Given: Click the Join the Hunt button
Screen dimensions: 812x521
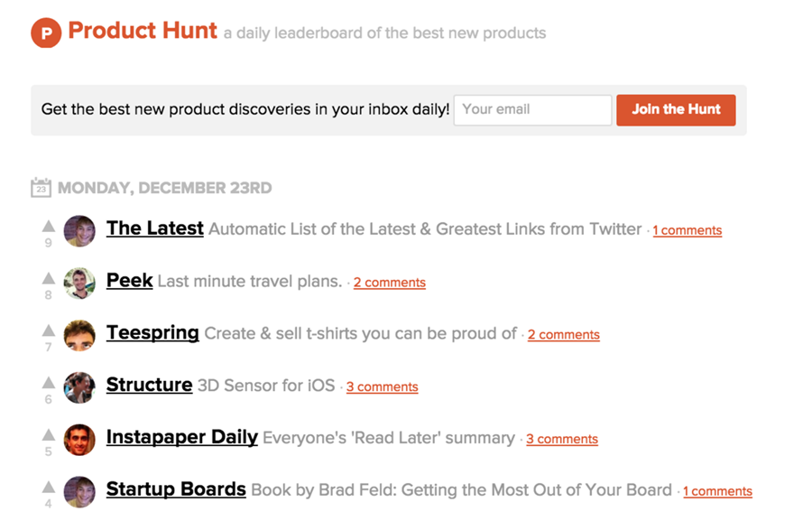Looking at the screenshot, I should tap(676, 110).
